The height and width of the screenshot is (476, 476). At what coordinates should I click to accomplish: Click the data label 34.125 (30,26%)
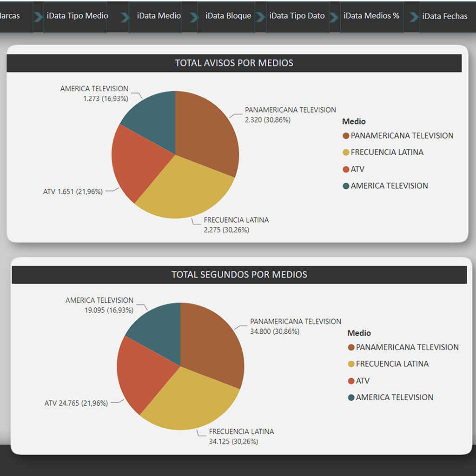[x=233, y=442]
